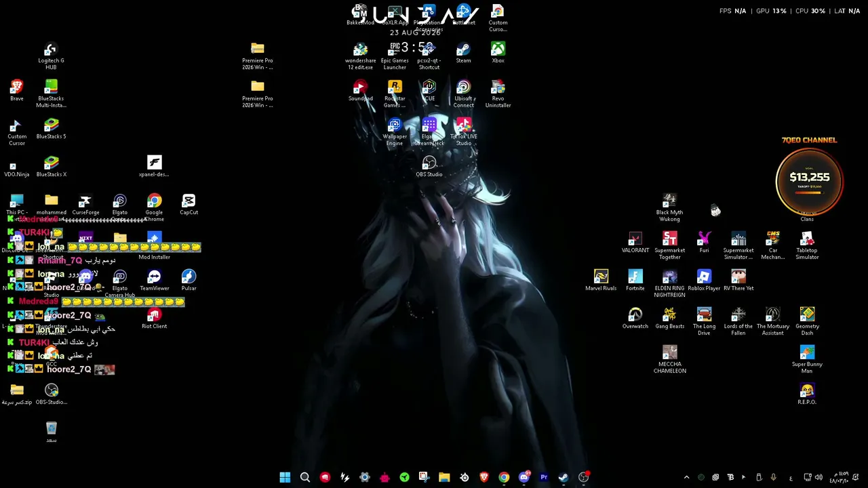Select the BlueStacks 5 desktop icon
The width and height of the screenshot is (868, 488).
pyautogui.click(x=51, y=129)
